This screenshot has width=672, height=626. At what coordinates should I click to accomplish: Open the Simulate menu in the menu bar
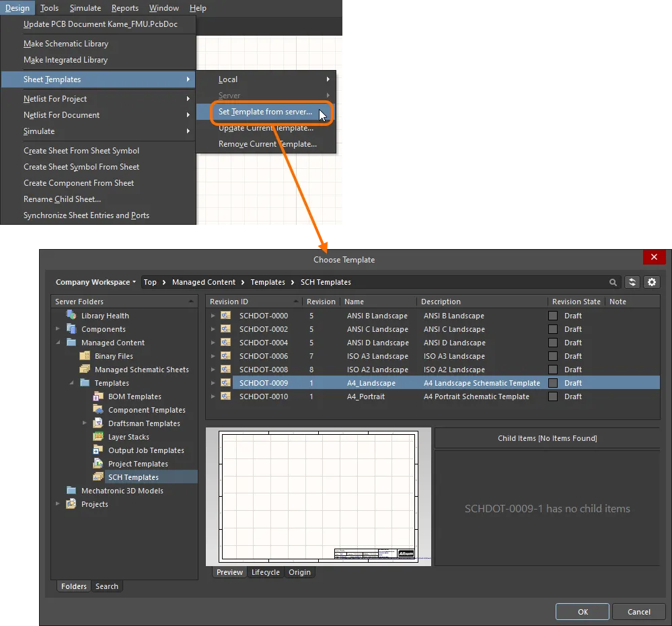85,7
